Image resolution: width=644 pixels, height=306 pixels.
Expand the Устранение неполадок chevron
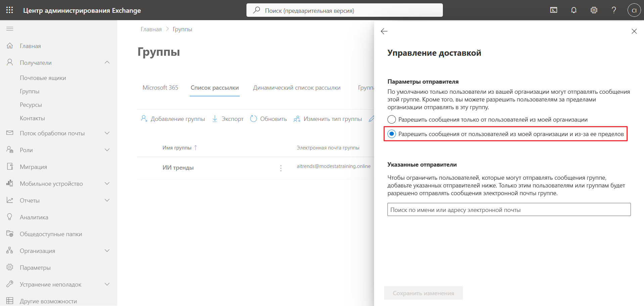(x=107, y=284)
